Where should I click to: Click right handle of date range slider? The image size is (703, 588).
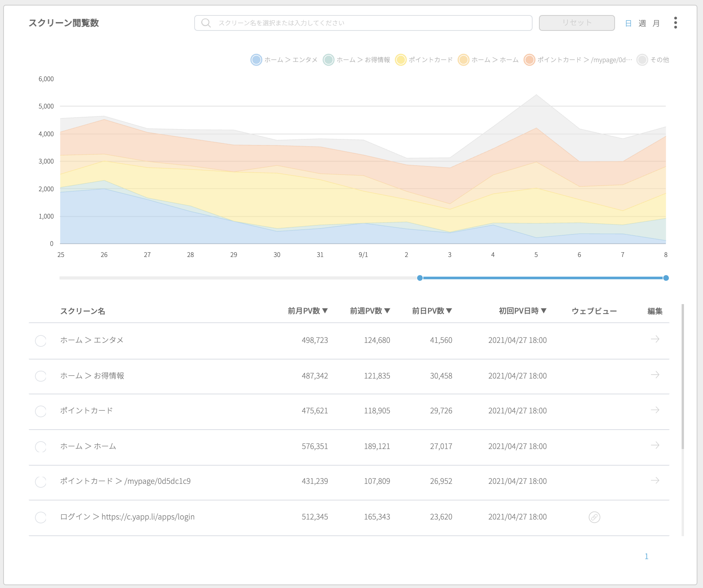tap(666, 278)
